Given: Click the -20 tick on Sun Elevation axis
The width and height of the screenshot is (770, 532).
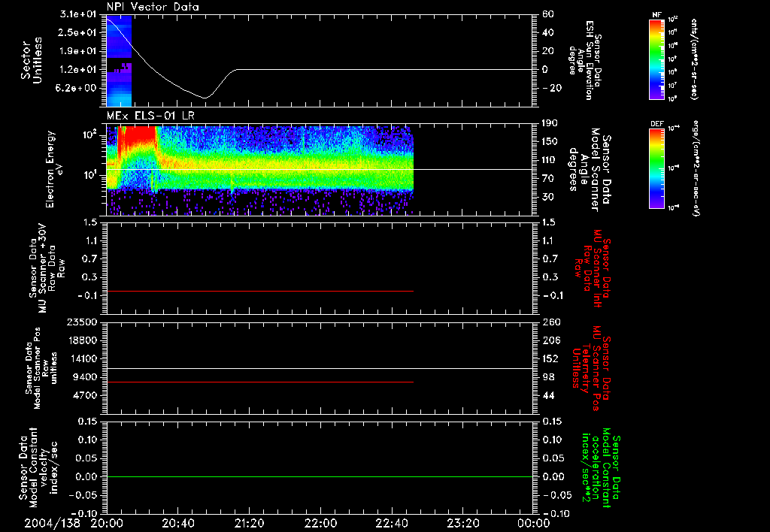Looking at the screenshot, I should (x=551, y=88).
